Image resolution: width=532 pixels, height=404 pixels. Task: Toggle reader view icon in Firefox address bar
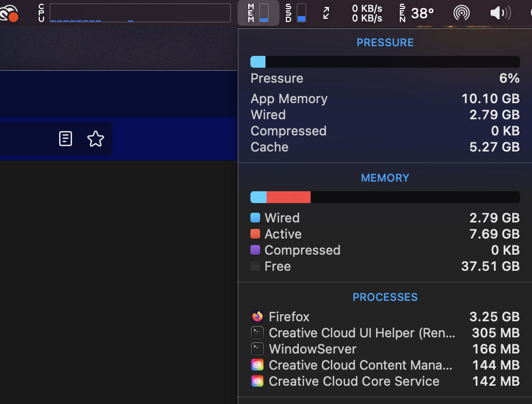click(x=66, y=139)
